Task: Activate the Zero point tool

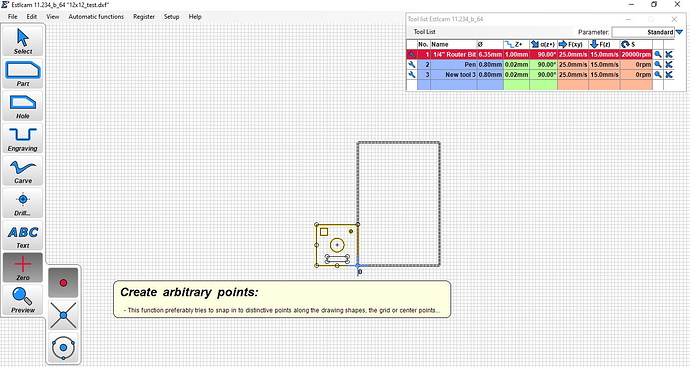Action: tap(23, 268)
